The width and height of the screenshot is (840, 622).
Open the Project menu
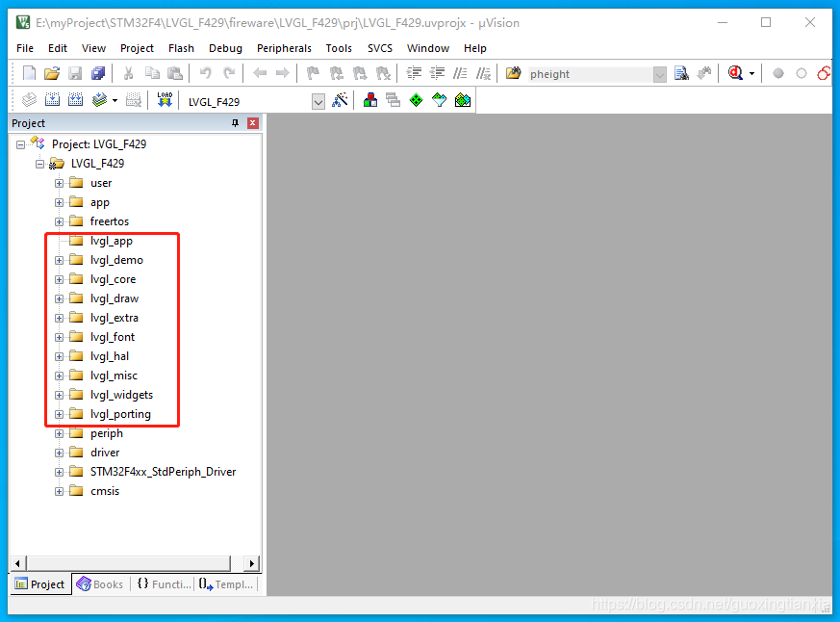tap(137, 48)
